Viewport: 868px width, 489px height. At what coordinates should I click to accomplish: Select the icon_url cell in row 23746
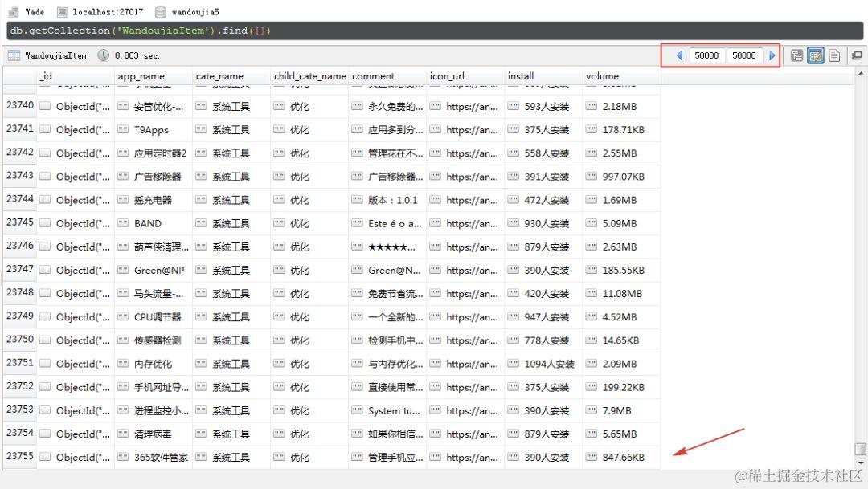(465, 247)
